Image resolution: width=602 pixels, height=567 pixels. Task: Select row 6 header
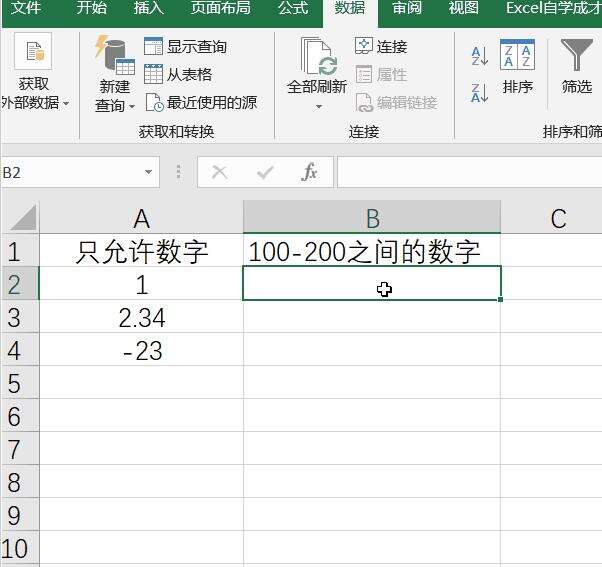[20, 416]
